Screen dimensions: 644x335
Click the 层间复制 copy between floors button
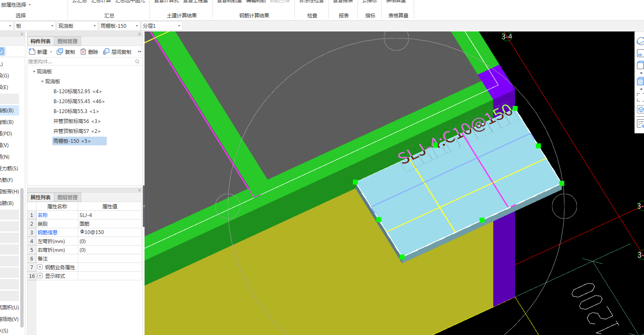[x=117, y=52]
